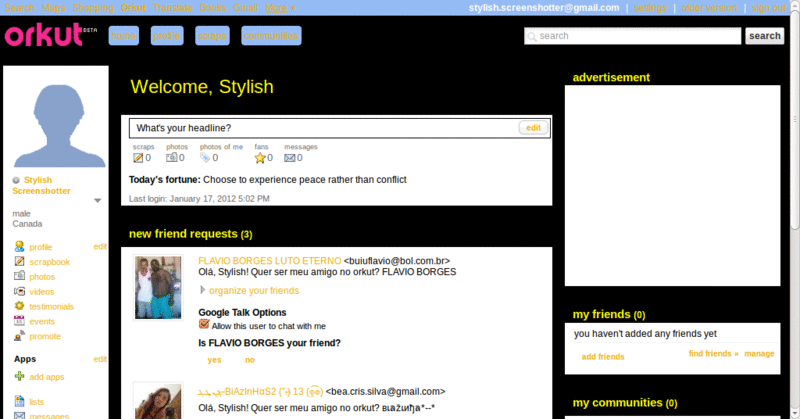This screenshot has height=419, width=800.
Task: Click FLAVIO BORGES profile photo thumbnail
Action: (158, 287)
